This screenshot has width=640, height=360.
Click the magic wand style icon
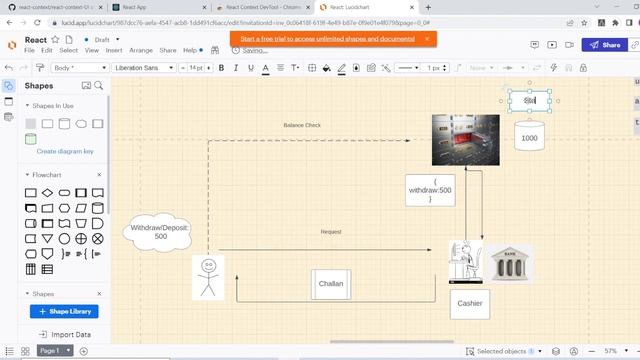point(386,68)
